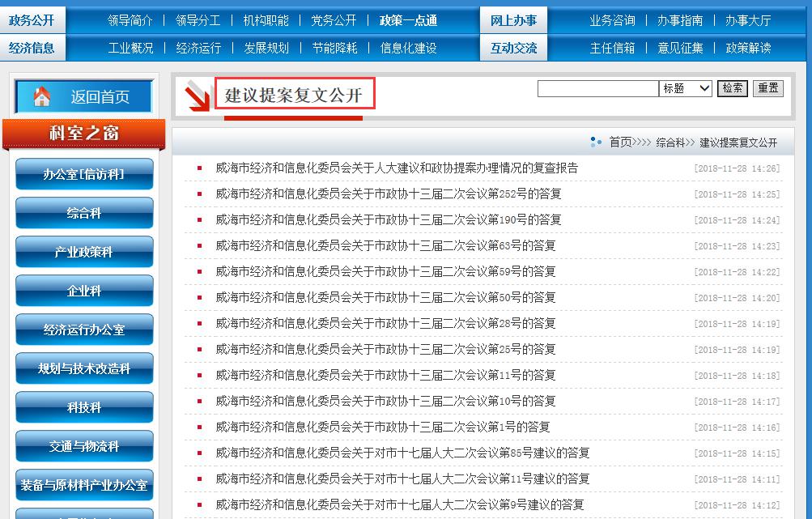Click the search keyword input field
Image resolution: width=812 pixels, height=519 pixels.
pos(597,88)
